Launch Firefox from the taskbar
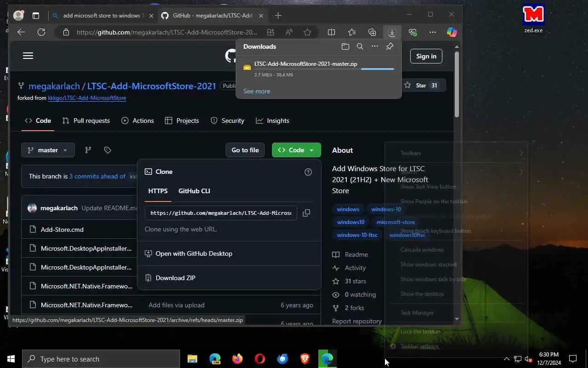Screen dimensions: 588x368 pos(237,359)
